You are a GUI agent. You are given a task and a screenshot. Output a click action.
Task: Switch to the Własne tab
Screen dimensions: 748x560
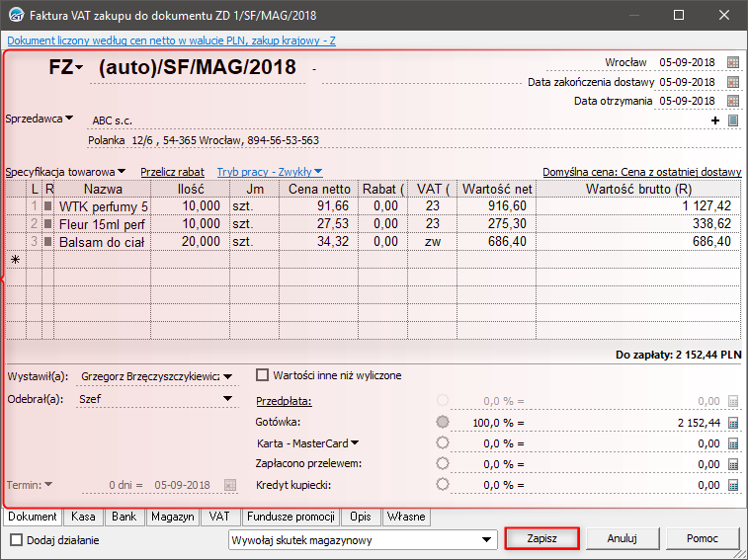pyautogui.click(x=406, y=517)
